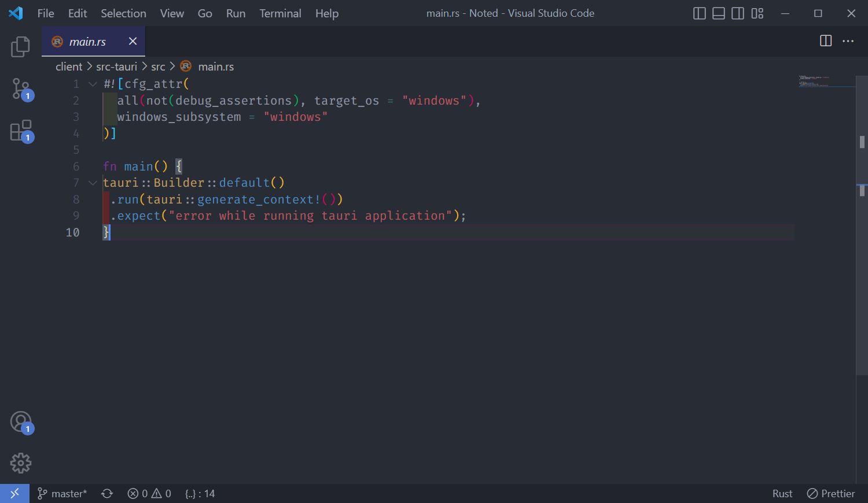The height and width of the screenshot is (503, 868).
Task: Collapse the fold arrow at line 1
Action: [x=93, y=84]
